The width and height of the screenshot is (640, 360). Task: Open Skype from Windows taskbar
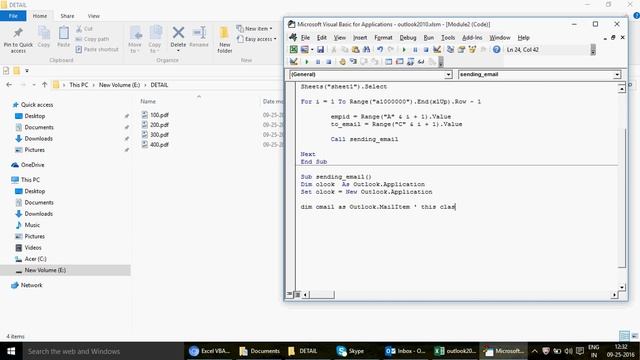click(350, 351)
